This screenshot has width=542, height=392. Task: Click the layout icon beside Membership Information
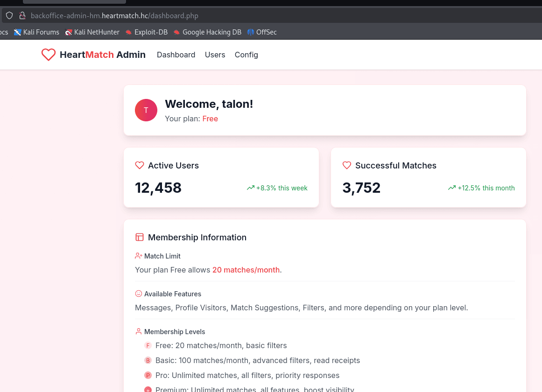139,237
